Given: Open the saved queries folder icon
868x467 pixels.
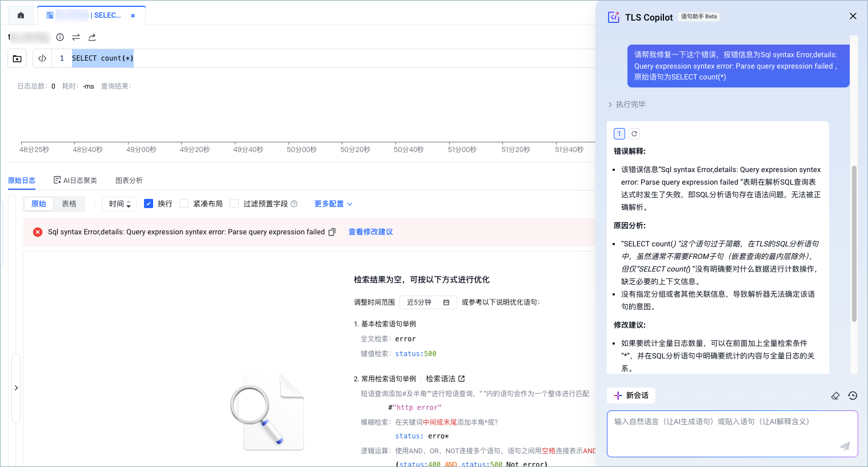Looking at the screenshot, I should (17, 58).
